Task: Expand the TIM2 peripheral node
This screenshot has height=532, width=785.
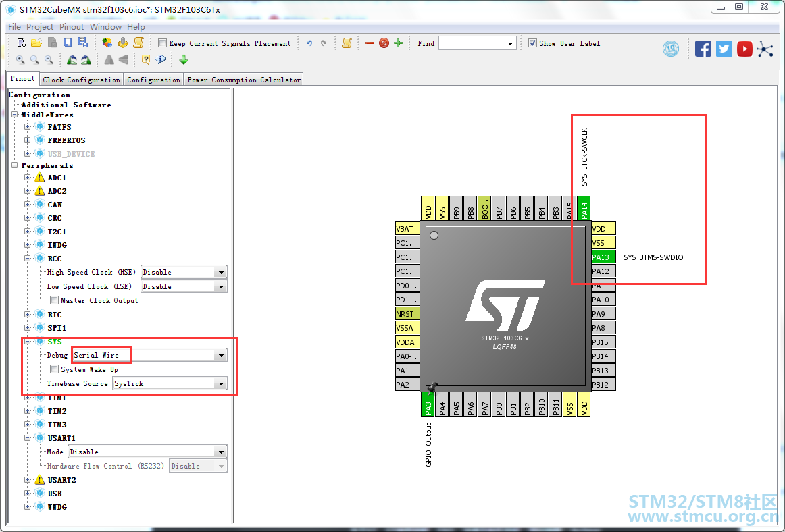Action: point(28,411)
